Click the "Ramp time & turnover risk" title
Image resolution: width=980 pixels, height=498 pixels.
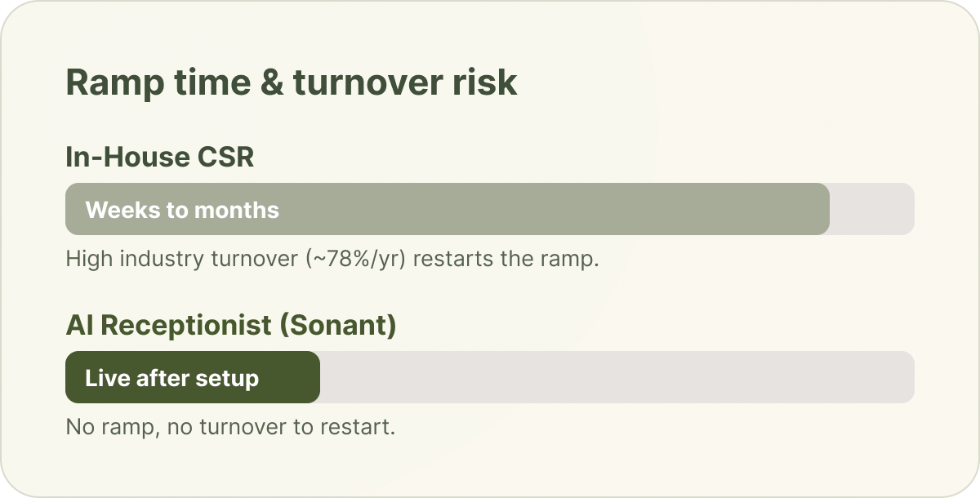point(292,83)
